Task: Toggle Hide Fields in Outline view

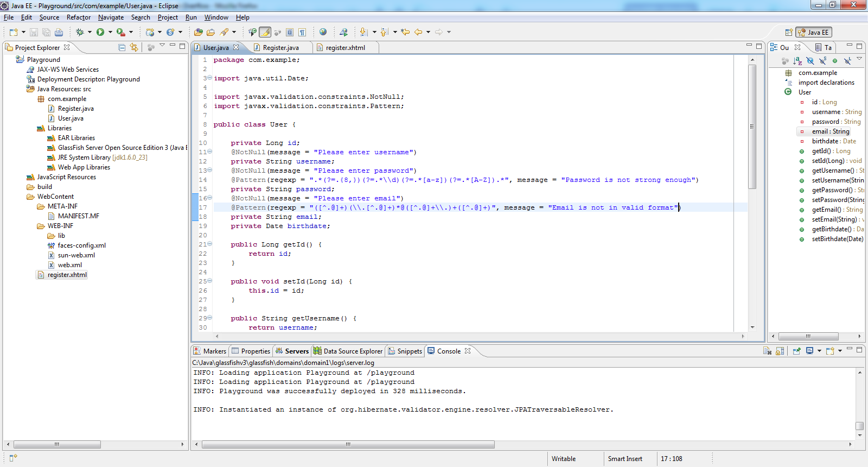Action: pos(810,61)
